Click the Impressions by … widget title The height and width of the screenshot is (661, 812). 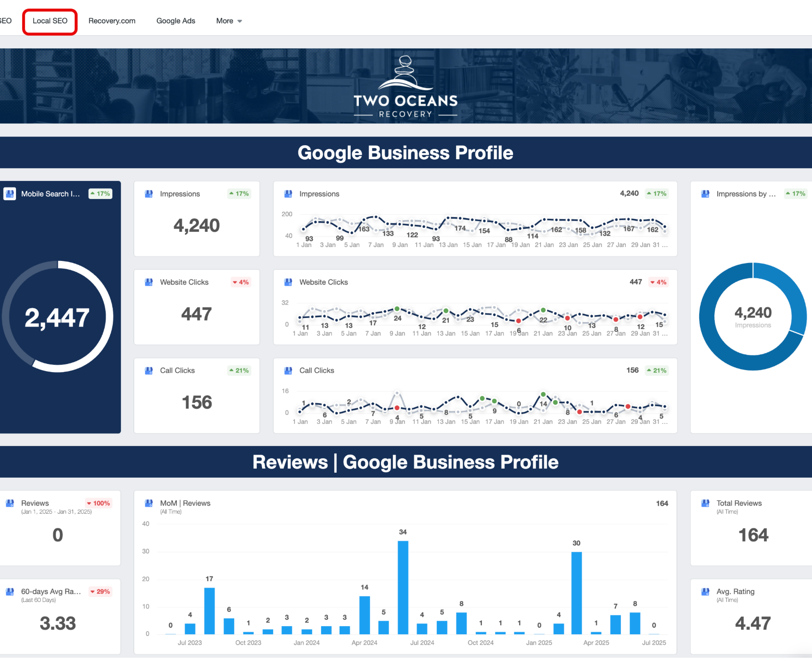(746, 194)
